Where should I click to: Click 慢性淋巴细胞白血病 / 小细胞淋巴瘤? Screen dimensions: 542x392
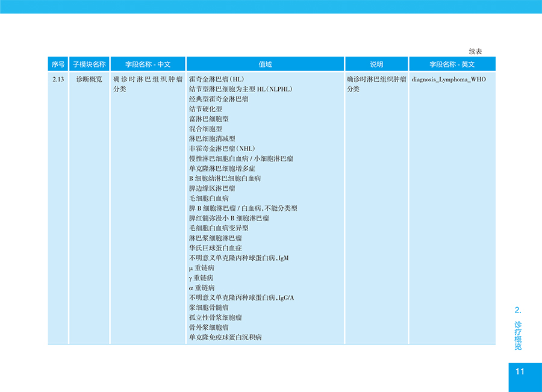coord(241,159)
